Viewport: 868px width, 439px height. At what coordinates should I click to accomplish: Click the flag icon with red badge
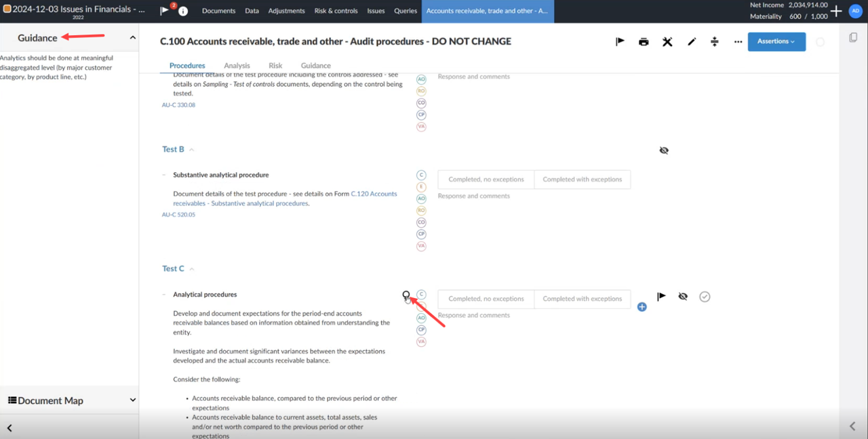click(165, 11)
